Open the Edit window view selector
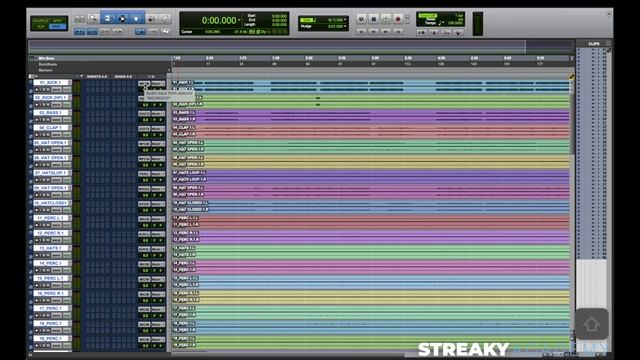 coord(32,76)
